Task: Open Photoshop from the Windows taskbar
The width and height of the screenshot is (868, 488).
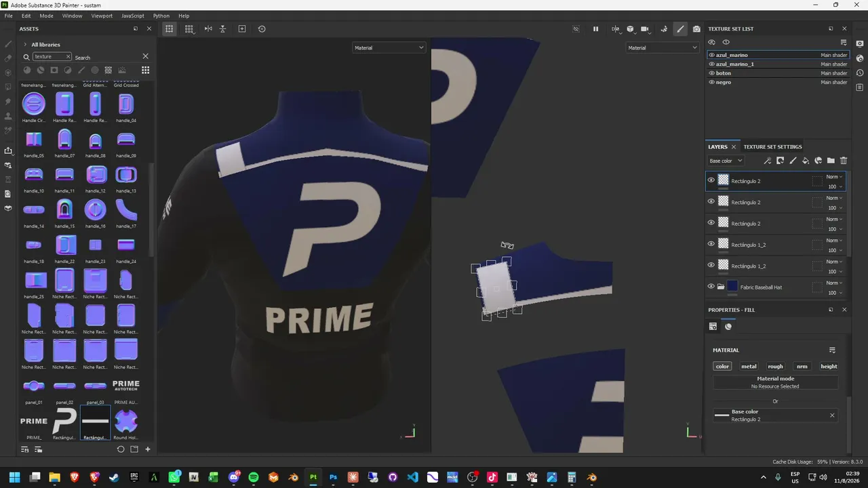Action: (333, 477)
